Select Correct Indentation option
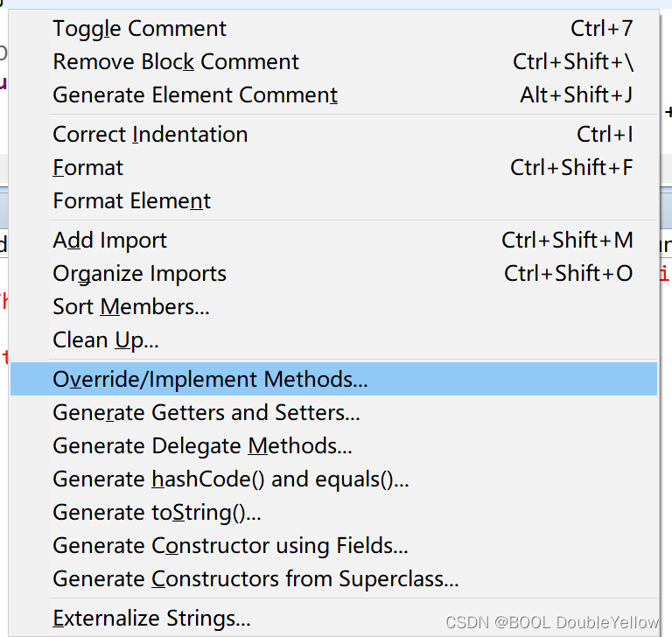Viewport: 672px width, 637px height. (150, 135)
